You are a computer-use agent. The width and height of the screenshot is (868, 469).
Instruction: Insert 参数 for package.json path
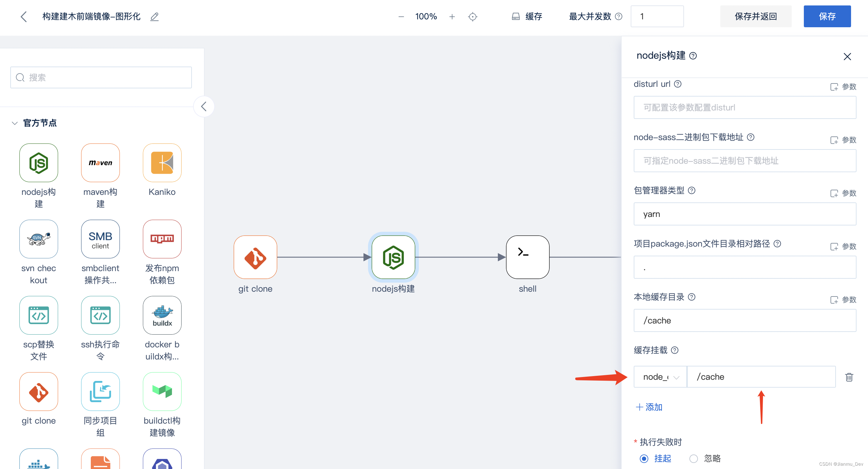pyautogui.click(x=843, y=246)
